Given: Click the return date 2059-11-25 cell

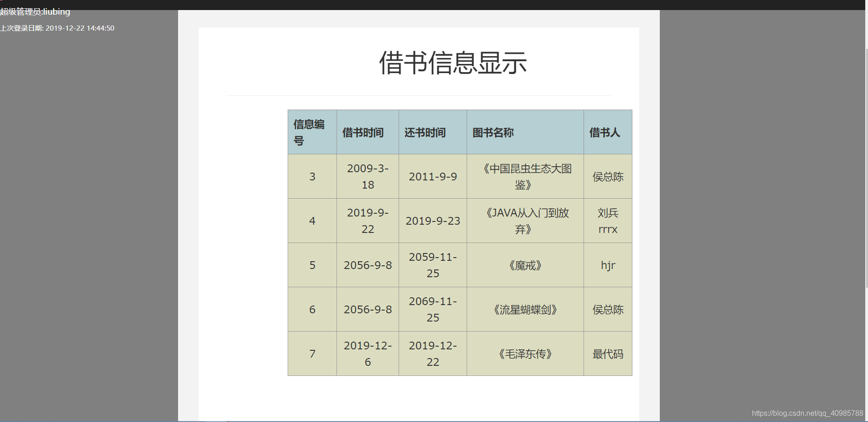Looking at the screenshot, I should pos(433,265).
